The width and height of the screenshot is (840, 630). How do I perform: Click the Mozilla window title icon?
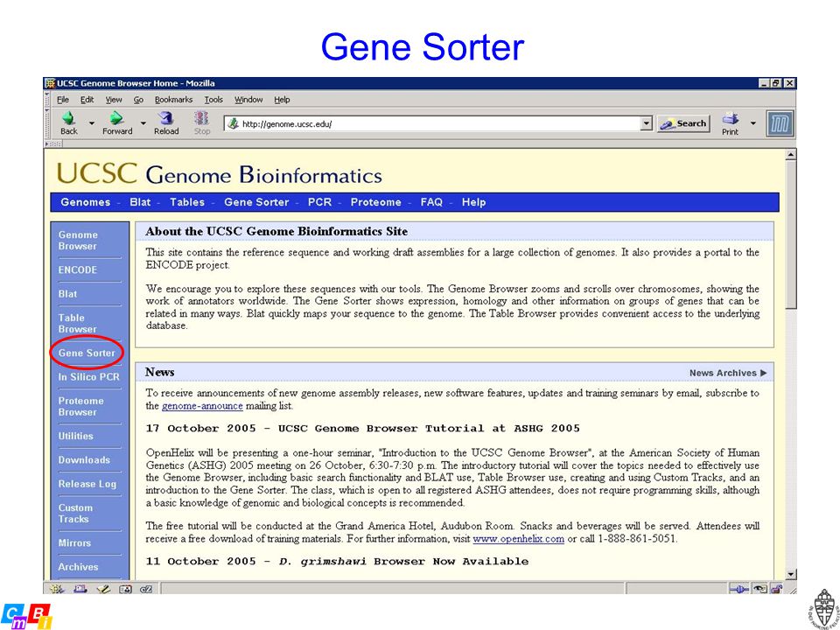pyautogui.click(x=50, y=83)
